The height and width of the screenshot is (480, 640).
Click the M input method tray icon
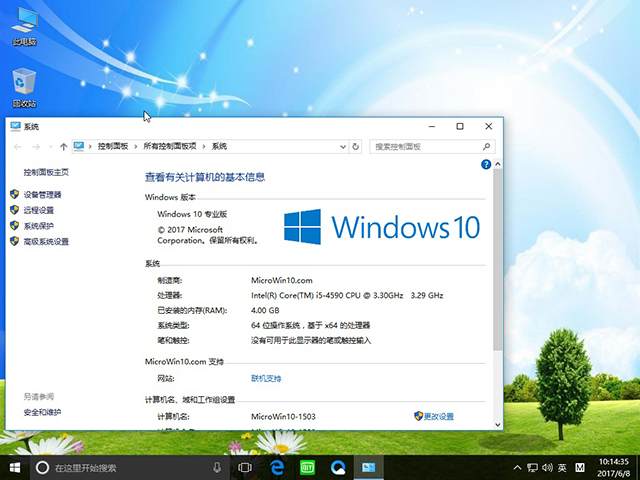click(580, 468)
